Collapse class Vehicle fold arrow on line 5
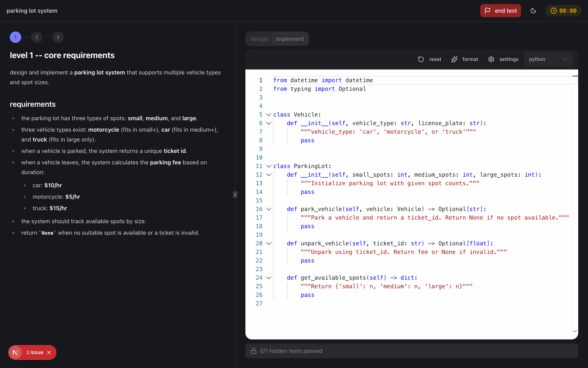Screen dimensions: 588x368 point(268,115)
